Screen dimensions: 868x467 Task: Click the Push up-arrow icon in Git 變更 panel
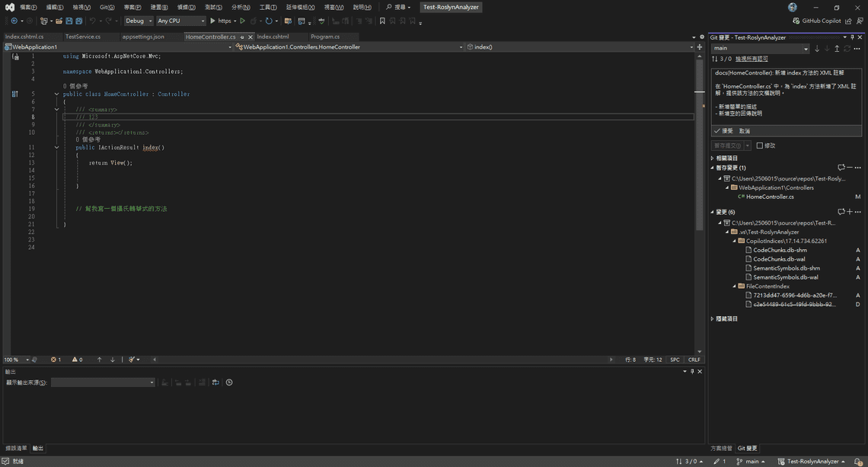(838, 48)
